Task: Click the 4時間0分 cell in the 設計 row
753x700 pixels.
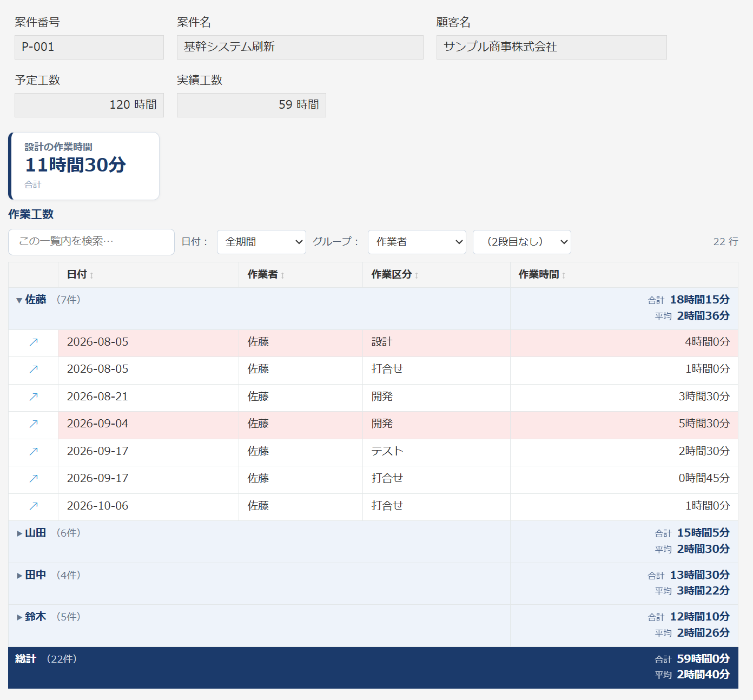Action: coord(624,342)
